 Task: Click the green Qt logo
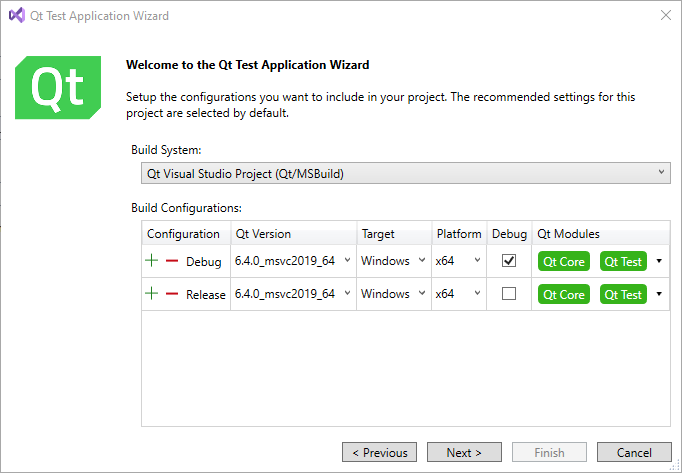pyautogui.click(x=58, y=87)
